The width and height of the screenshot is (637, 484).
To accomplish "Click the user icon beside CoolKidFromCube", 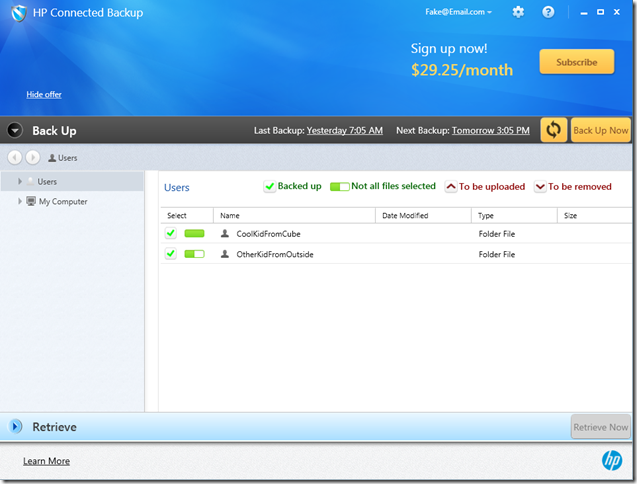I will 225,233.
